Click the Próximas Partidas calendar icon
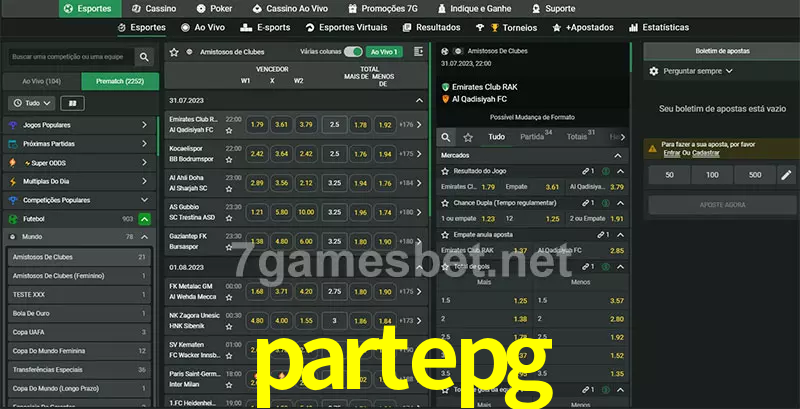 click(13, 144)
